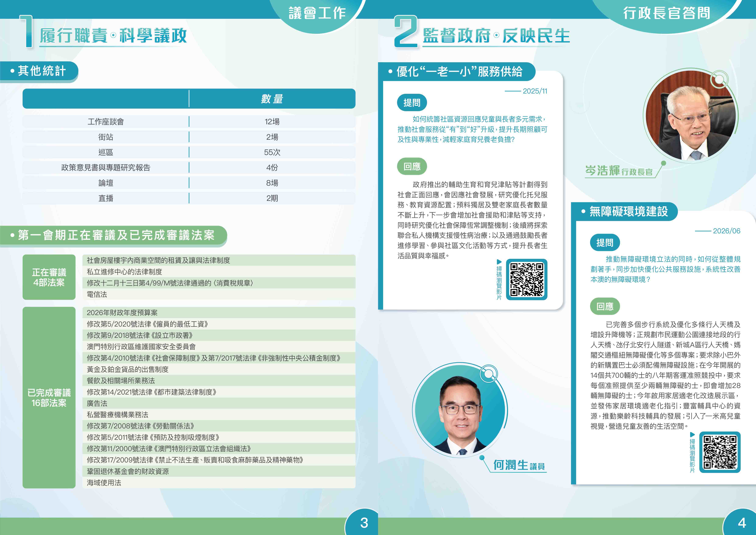Image resolution: width=756 pixels, height=535 pixels.
Task: Click the 提問 badge dated 2025/11
Action: (x=412, y=103)
